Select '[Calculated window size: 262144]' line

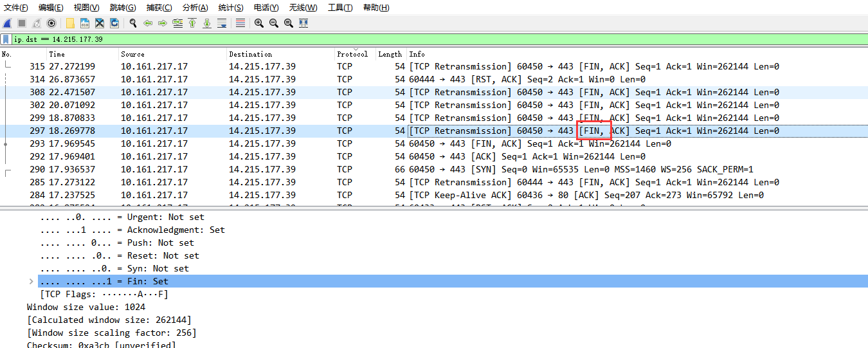[x=109, y=320]
